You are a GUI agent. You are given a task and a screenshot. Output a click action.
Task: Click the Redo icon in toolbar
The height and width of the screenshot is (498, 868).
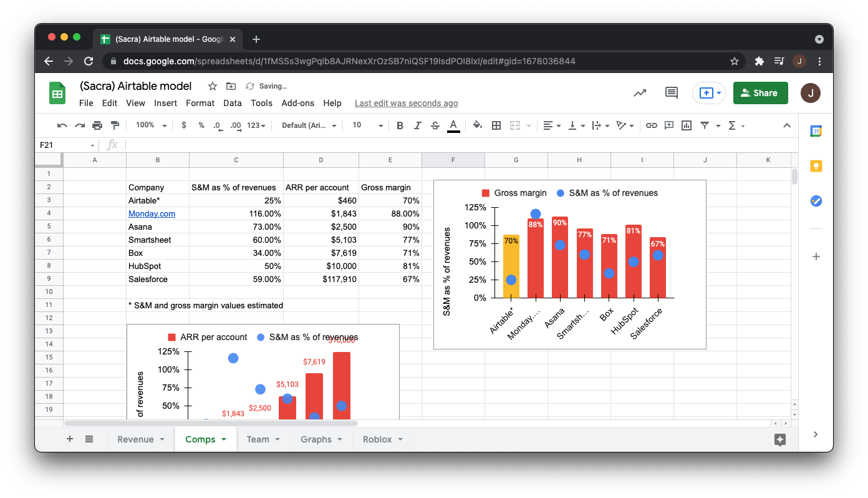tap(80, 125)
